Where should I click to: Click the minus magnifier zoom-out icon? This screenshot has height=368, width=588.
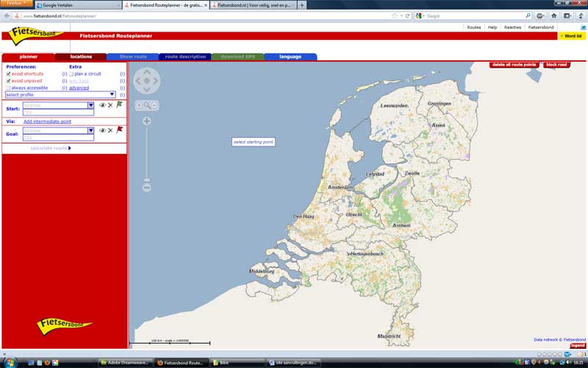[155, 105]
